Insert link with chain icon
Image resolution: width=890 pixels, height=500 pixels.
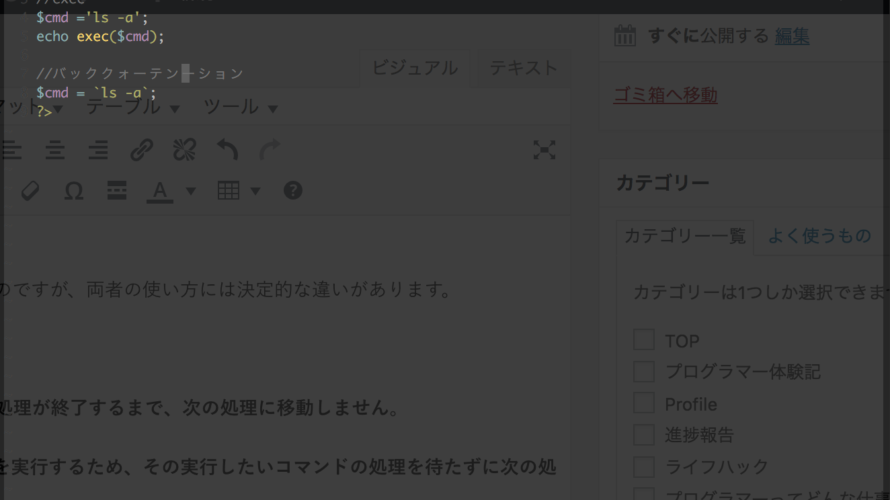[141, 150]
